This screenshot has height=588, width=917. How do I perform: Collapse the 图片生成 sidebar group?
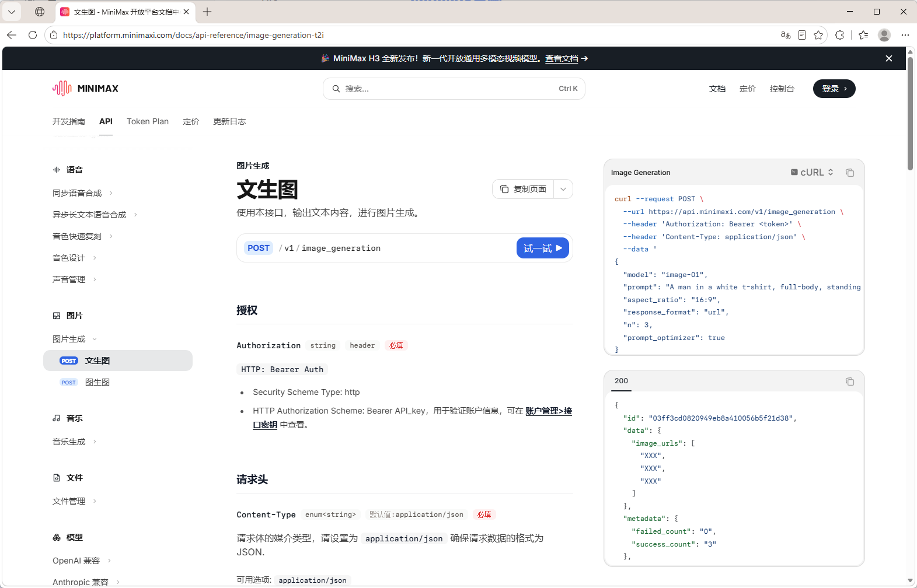pos(74,339)
